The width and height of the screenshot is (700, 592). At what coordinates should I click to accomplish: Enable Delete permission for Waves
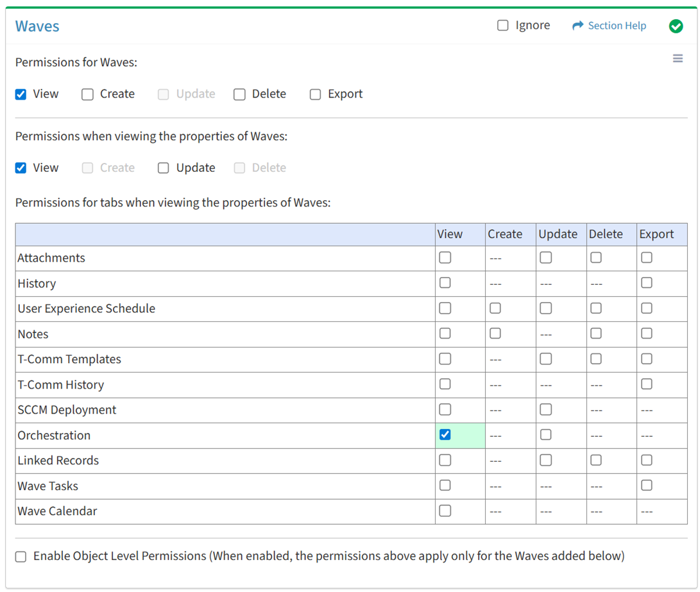coord(240,94)
